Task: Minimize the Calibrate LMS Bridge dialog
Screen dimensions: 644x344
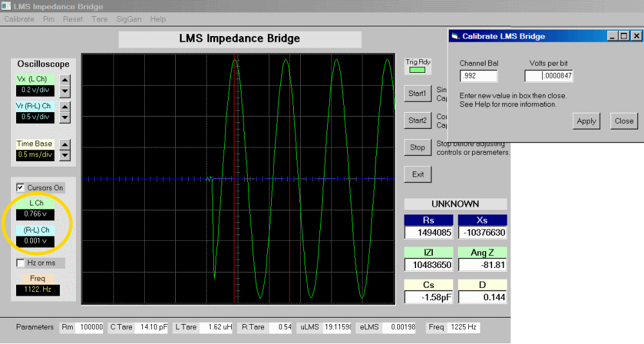Action: point(612,36)
